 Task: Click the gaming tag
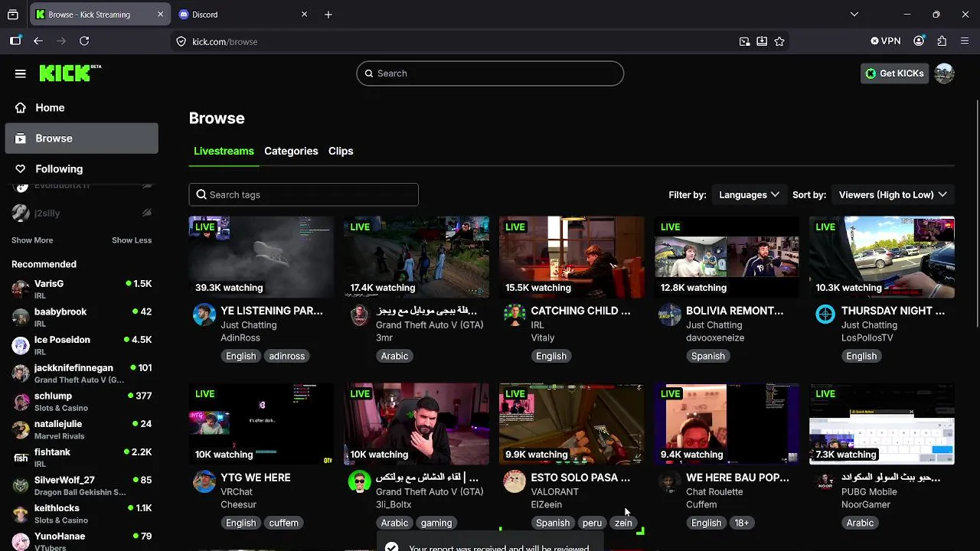tap(436, 523)
